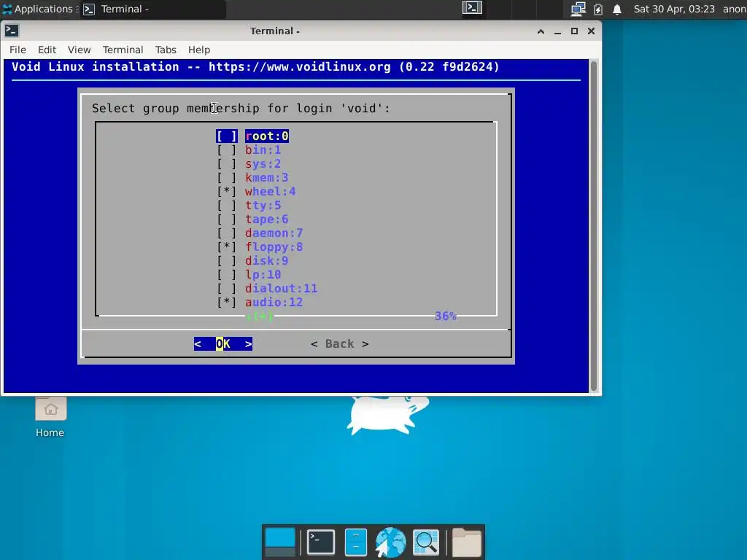The height and width of the screenshot is (560, 747).
Task: Toggle the bin:1 group checkbox
Action: click(227, 150)
